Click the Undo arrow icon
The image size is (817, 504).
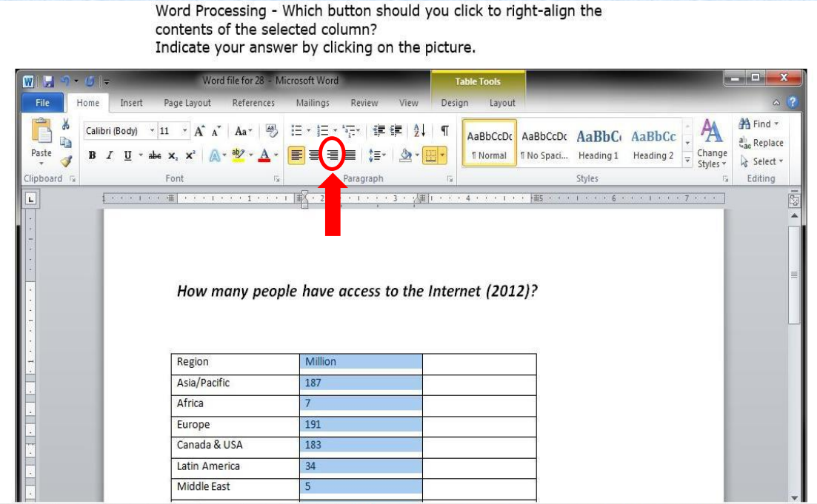(x=65, y=81)
